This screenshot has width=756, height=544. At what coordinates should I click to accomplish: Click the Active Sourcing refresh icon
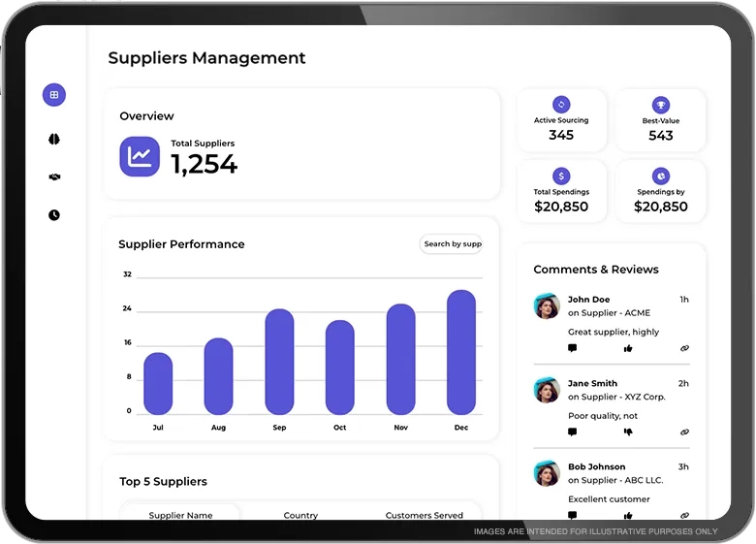(561, 105)
